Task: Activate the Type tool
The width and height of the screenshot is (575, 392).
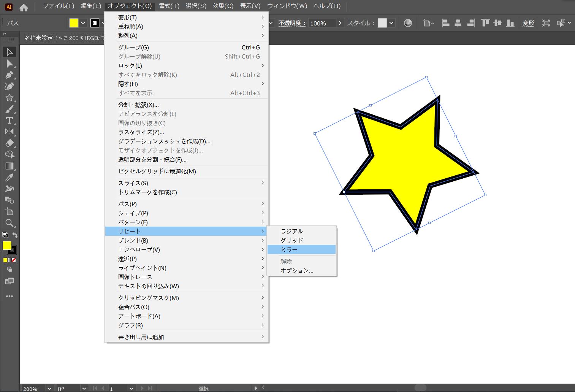Action: pos(10,121)
